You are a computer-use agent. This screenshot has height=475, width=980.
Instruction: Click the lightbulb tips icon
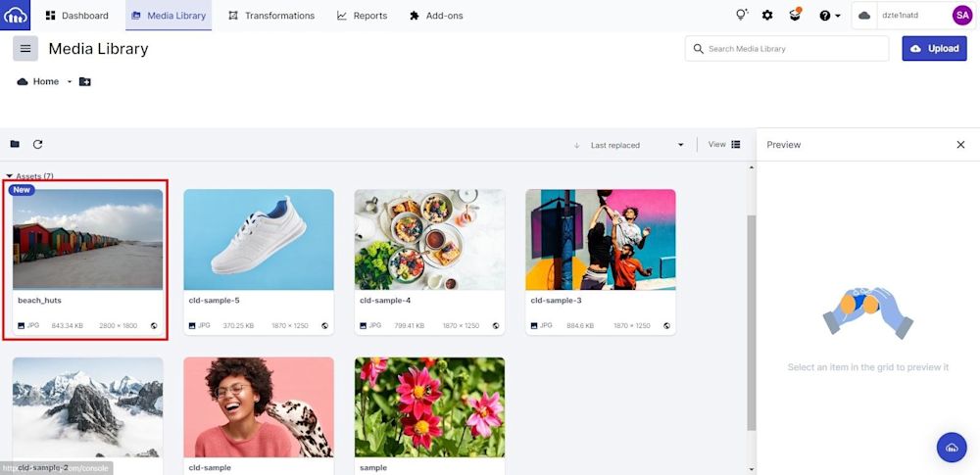[742, 15]
